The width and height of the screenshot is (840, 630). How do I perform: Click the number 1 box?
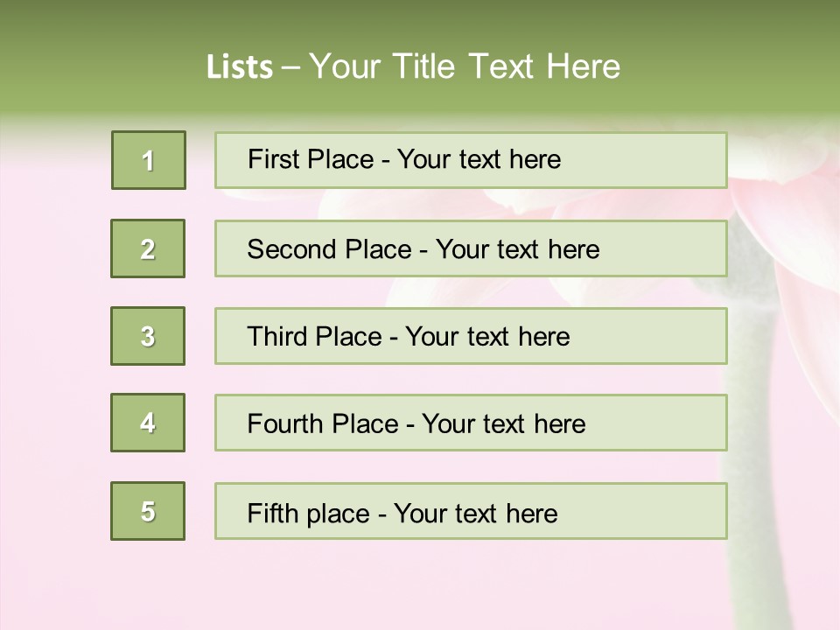(149, 160)
